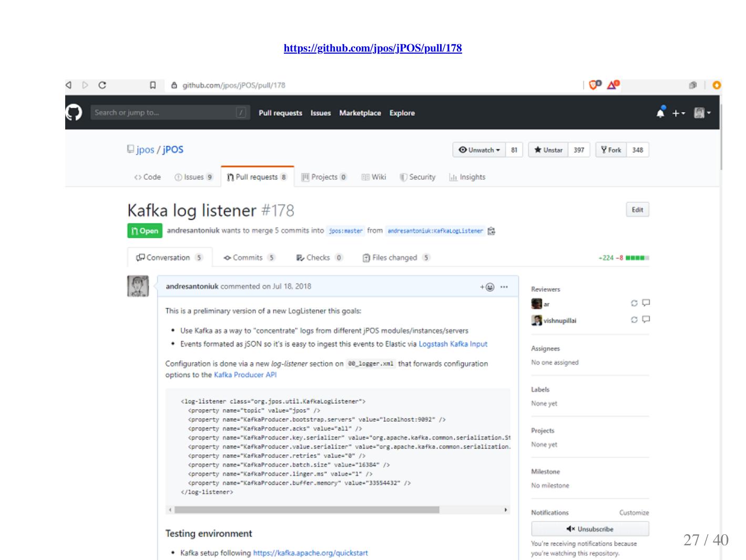Screen dimensions: 746x560
Task: Click the GitHub Octocat logo
Action: click(74, 113)
